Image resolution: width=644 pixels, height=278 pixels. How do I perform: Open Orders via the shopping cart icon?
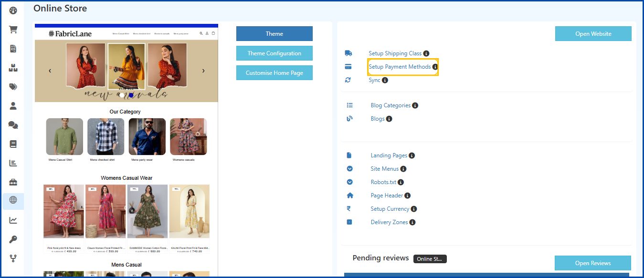point(13,29)
